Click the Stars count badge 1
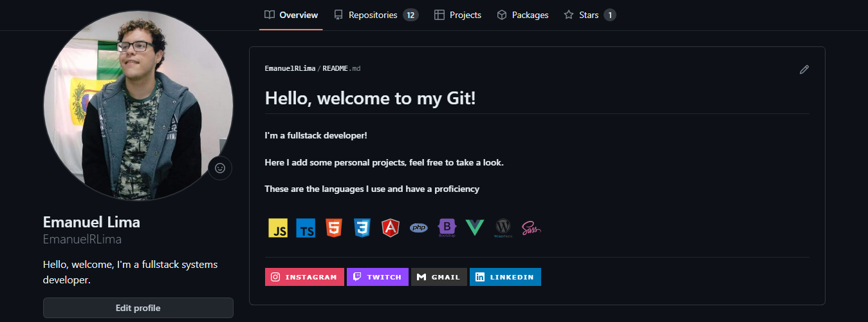 point(610,15)
